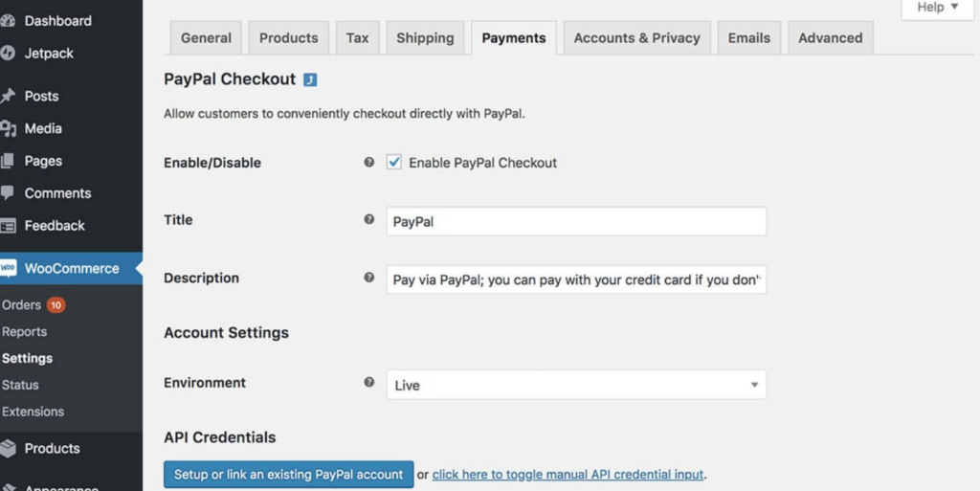Open the Environment dropdown set to Live
This screenshot has height=491, width=980.
pyautogui.click(x=576, y=385)
